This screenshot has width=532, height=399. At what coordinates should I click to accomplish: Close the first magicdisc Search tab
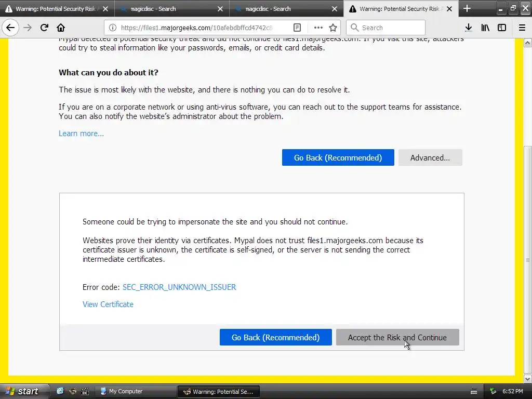220,9
